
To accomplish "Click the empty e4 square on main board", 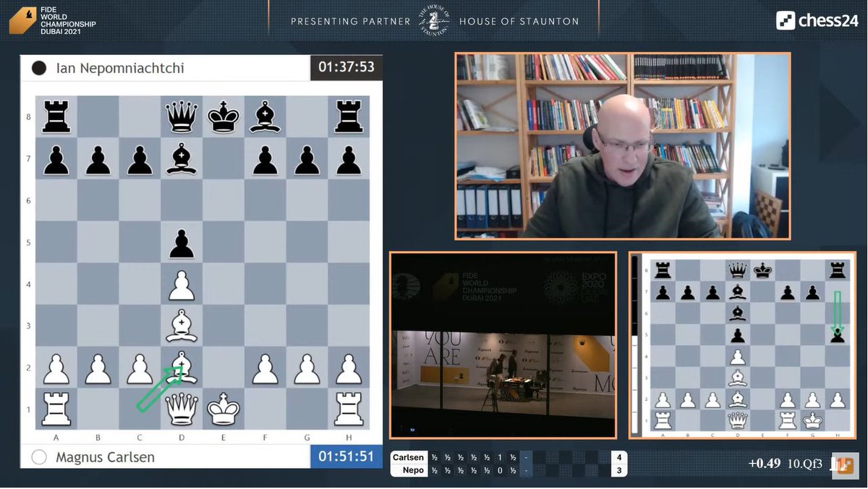I will (224, 284).
